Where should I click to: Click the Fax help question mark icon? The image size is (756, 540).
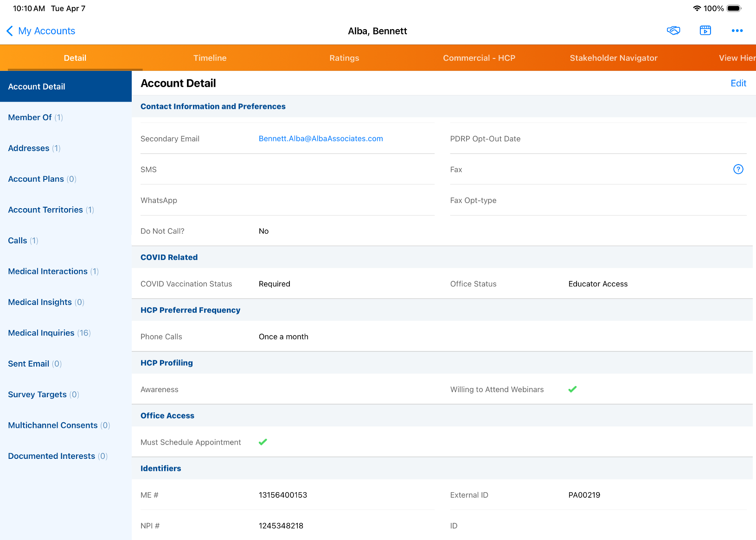coord(738,169)
